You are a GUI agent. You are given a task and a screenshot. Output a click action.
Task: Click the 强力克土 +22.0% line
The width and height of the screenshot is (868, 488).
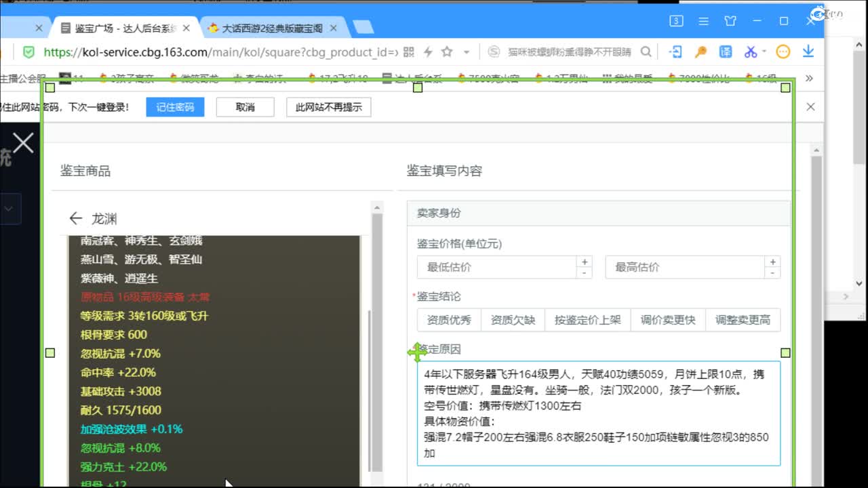tap(123, 467)
